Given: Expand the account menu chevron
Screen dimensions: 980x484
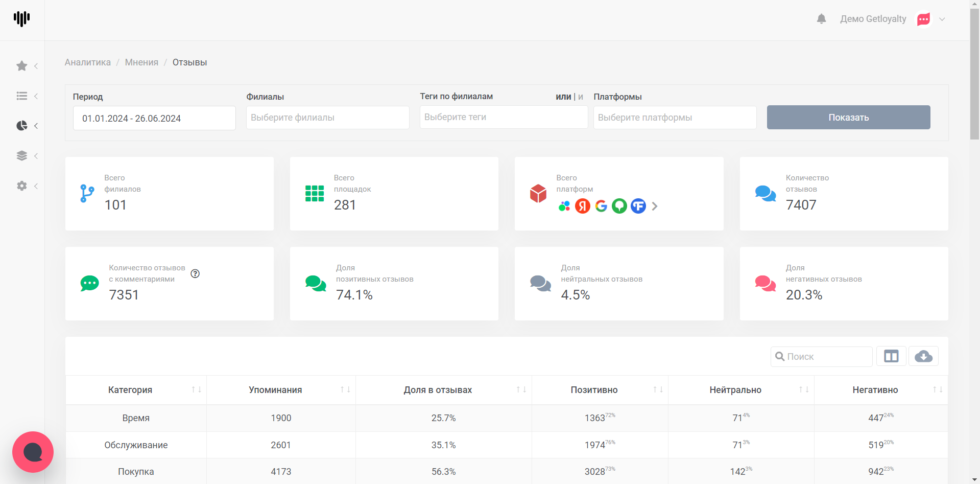Looking at the screenshot, I should pos(942,19).
